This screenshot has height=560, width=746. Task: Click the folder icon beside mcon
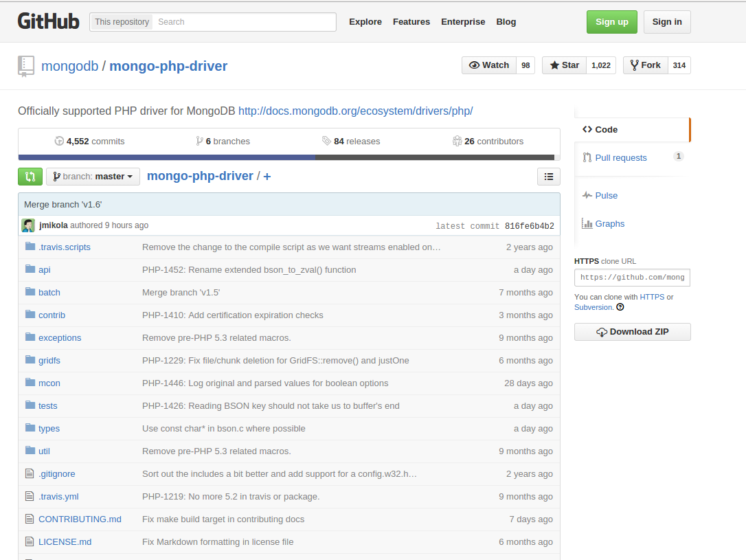pos(30,382)
